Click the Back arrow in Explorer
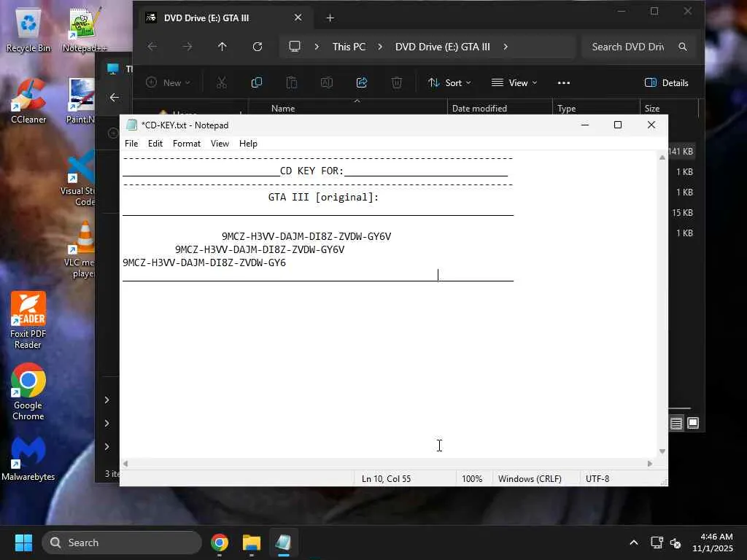The image size is (747, 560). click(152, 47)
